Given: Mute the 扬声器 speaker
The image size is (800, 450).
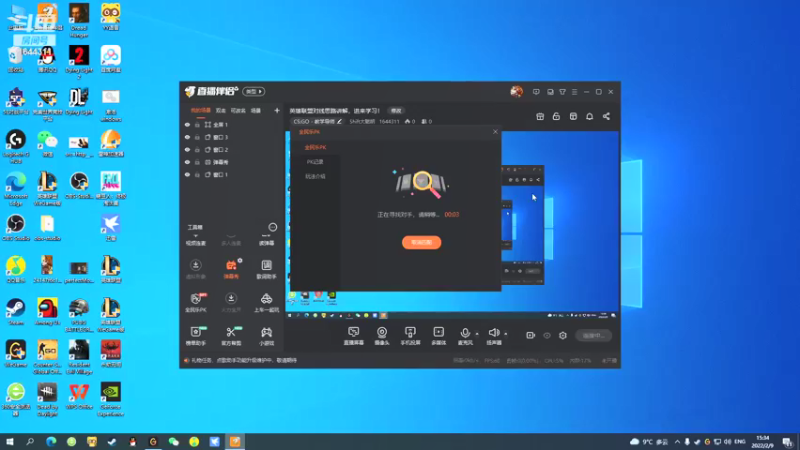Looking at the screenshot, I should (x=493, y=336).
